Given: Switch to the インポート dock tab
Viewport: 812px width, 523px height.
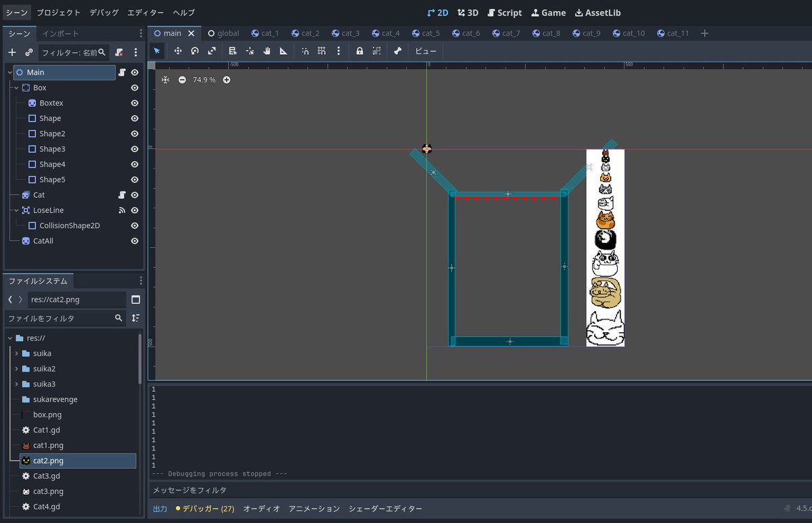Looking at the screenshot, I should click(x=60, y=33).
